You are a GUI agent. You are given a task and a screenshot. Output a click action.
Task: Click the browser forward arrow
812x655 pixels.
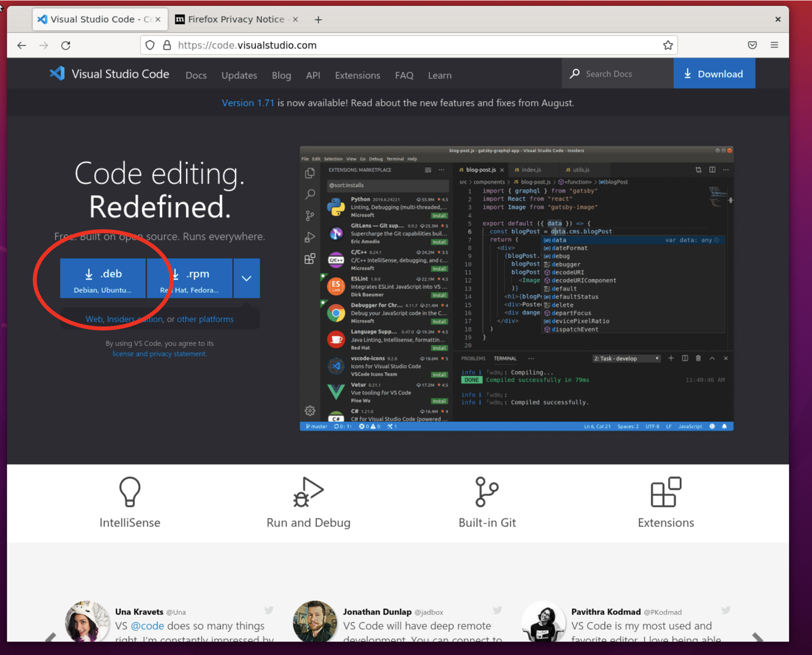pos(44,45)
